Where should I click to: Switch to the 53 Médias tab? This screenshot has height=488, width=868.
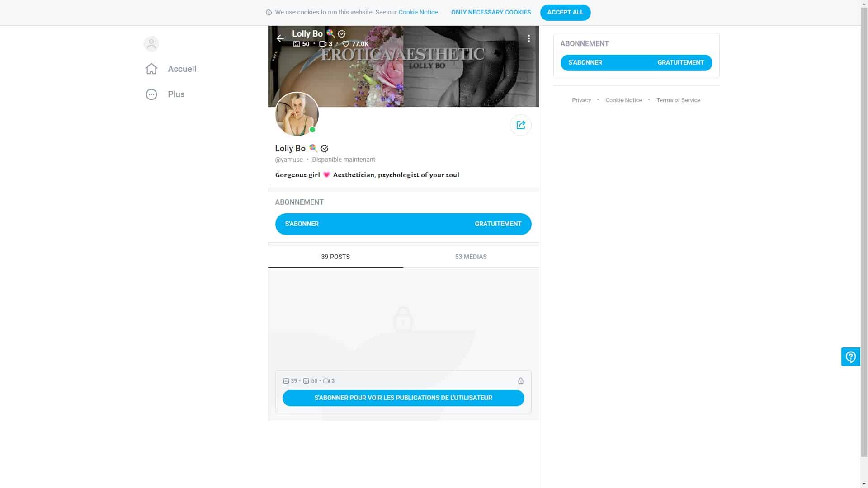471,257
